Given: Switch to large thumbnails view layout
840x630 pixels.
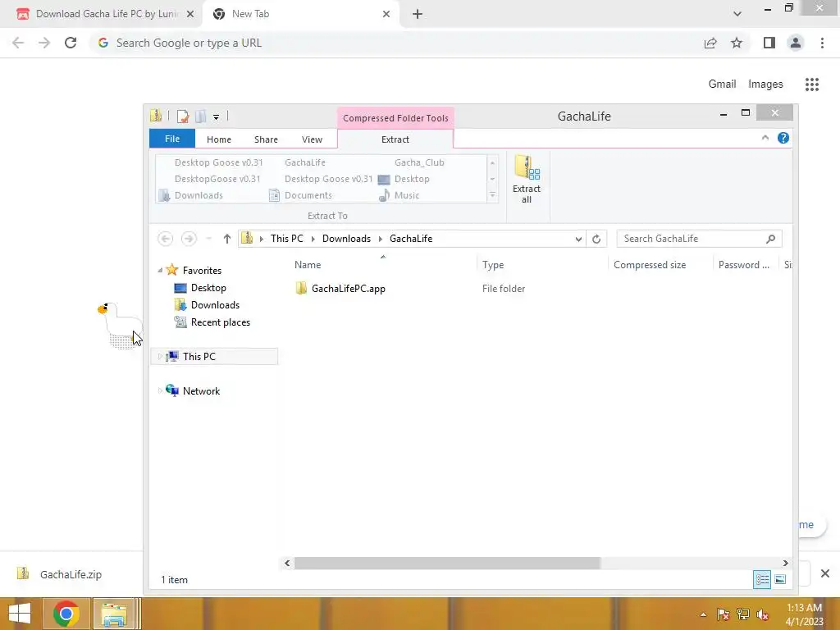Looking at the screenshot, I should point(781,580).
